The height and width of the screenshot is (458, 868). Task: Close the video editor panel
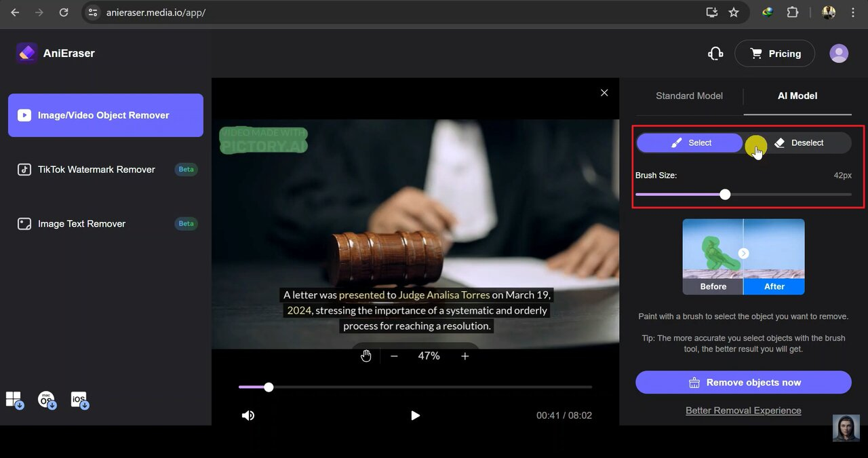click(604, 93)
